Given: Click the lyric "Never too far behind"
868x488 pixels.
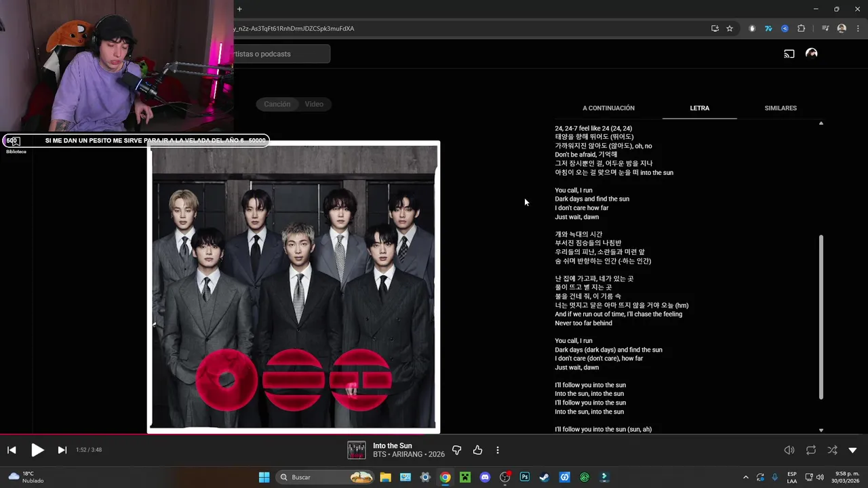Looking at the screenshot, I should [584, 323].
